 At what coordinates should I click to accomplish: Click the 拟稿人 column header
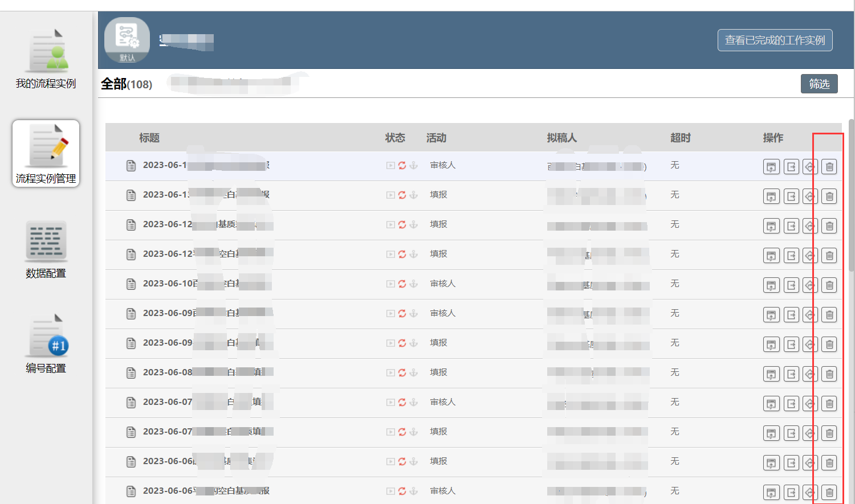click(x=562, y=138)
